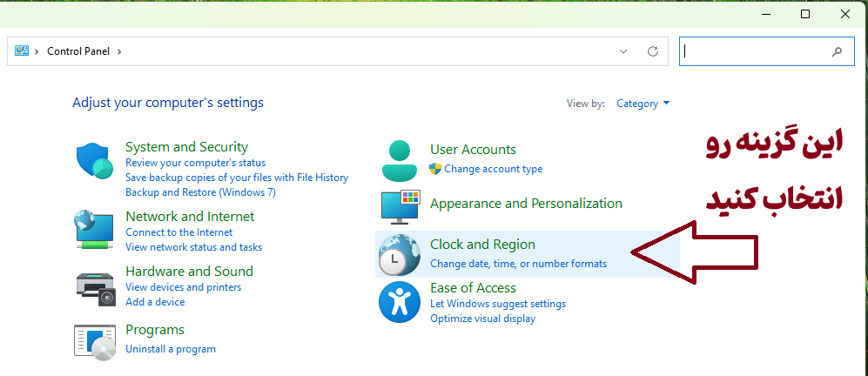Image resolution: width=868 pixels, height=376 pixels.
Task: Select Change account type link
Action: 494,169
